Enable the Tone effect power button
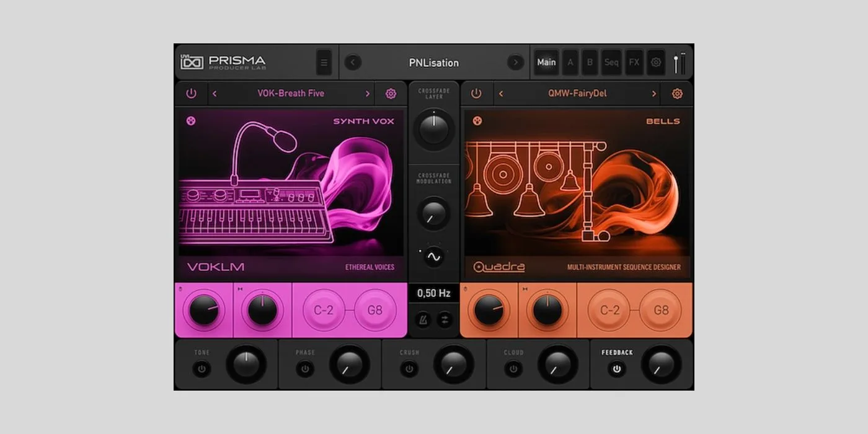Viewport: 868px width, 434px height. click(201, 369)
